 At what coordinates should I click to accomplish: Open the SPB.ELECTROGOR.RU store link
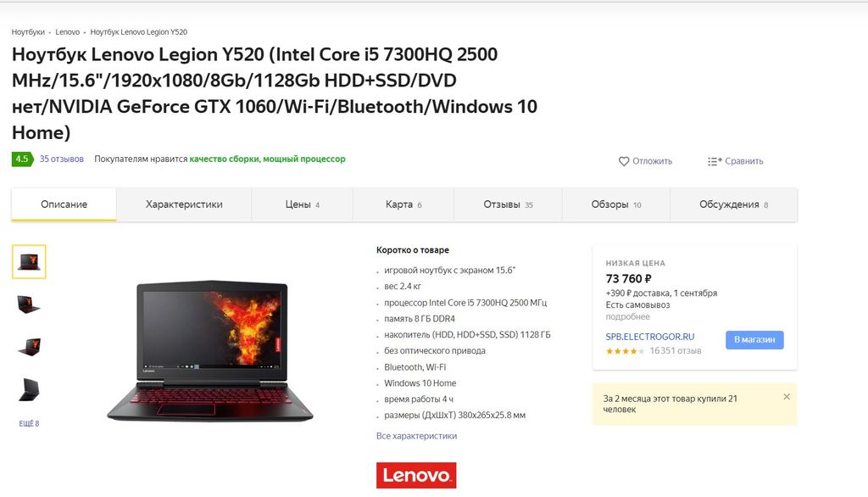pos(650,337)
